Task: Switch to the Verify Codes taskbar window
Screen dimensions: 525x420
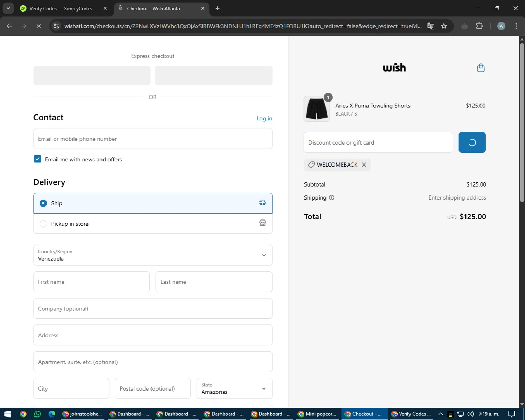Action: tap(411, 414)
